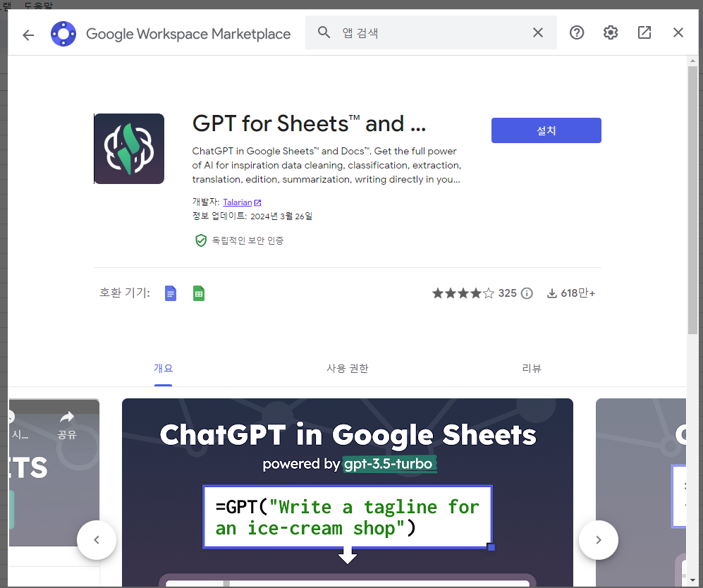Viewport: 703px width, 588px height.
Task: Click the star rating row
Action: (x=463, y=293)
